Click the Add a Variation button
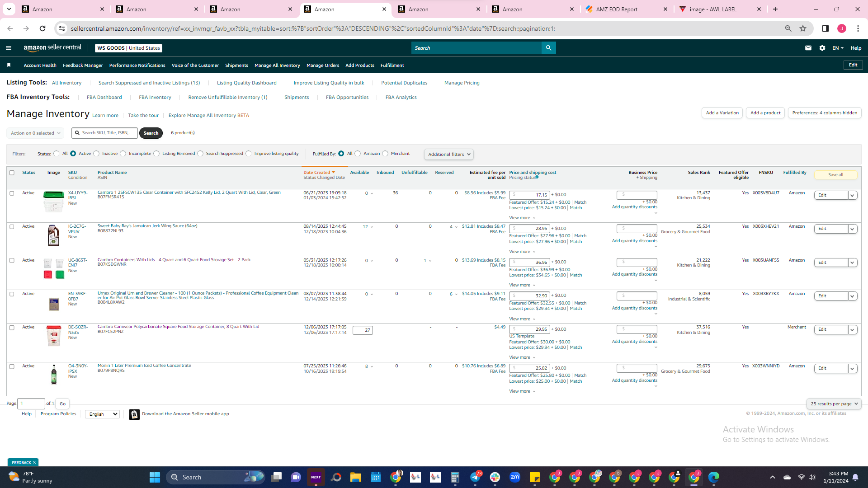Screen dimensions: 868x488 [722, 113]
